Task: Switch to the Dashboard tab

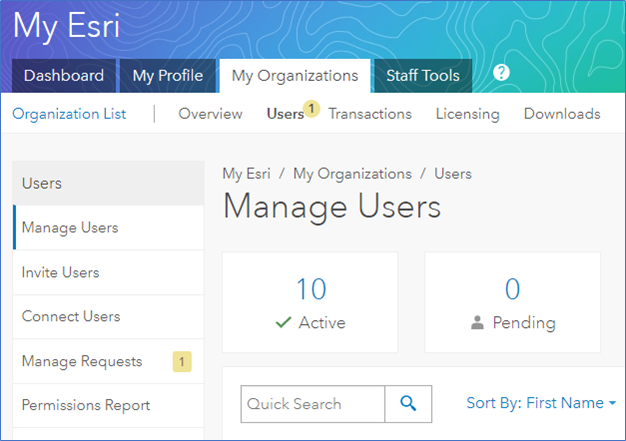Action: [64, 76]
